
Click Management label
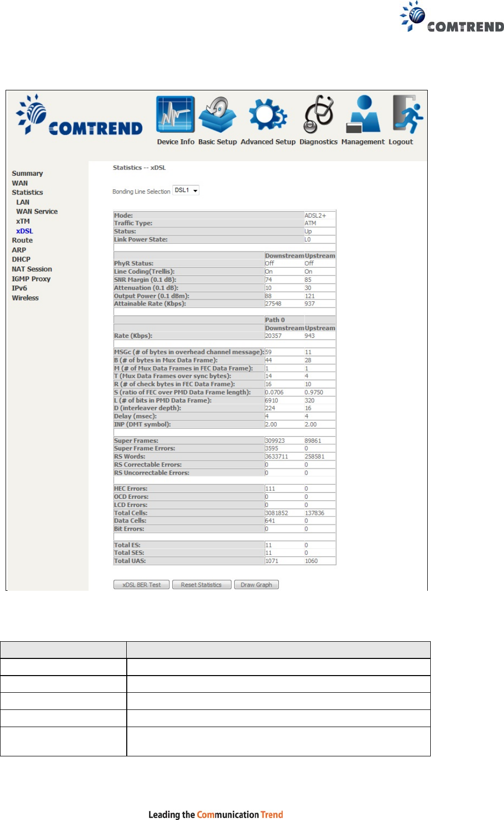click(363, 142)
